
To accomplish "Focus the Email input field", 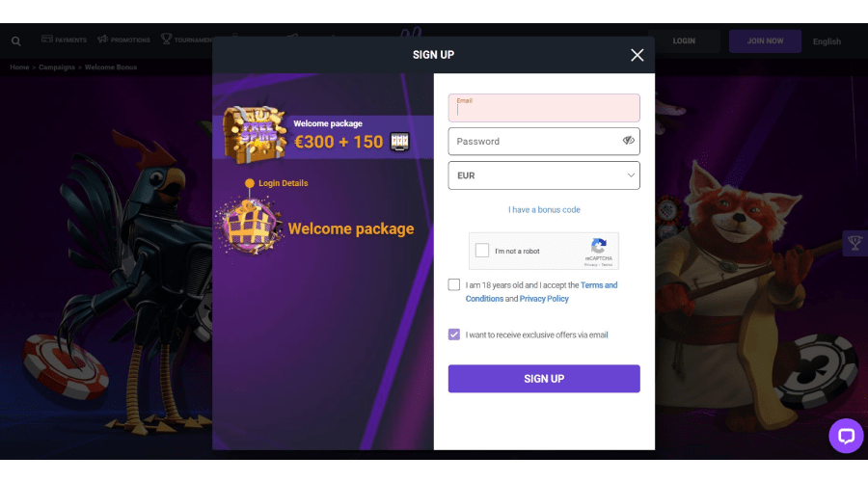I will pyautogui.click(x=544, y=108).
